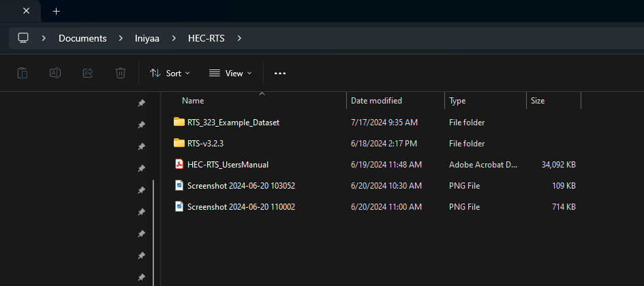The width and height of the screenshot is (644, 286).
Task: Close the current File Explorer tab
Action: click(x=27, y=11)
